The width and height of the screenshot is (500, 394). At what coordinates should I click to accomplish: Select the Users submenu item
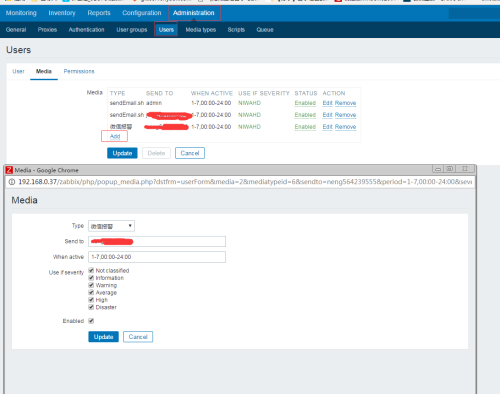(166, 30)
